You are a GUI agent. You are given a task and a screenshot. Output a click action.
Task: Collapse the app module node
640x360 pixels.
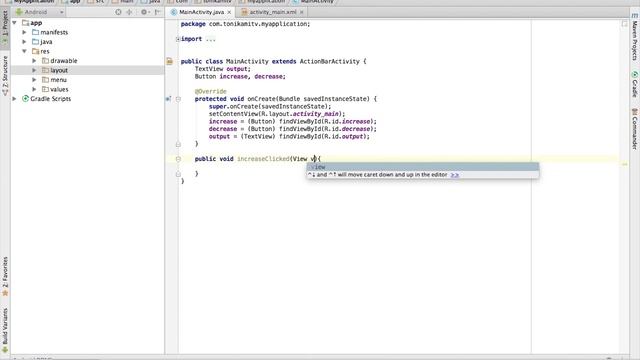pyautogui.click(x=15, y=23)
